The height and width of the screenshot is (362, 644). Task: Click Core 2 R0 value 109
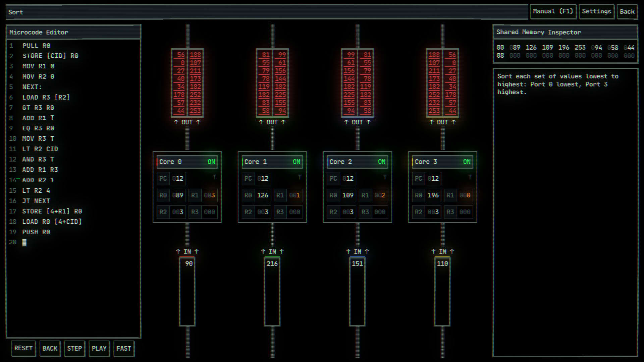pyautogui.click(x=348, y=195)
